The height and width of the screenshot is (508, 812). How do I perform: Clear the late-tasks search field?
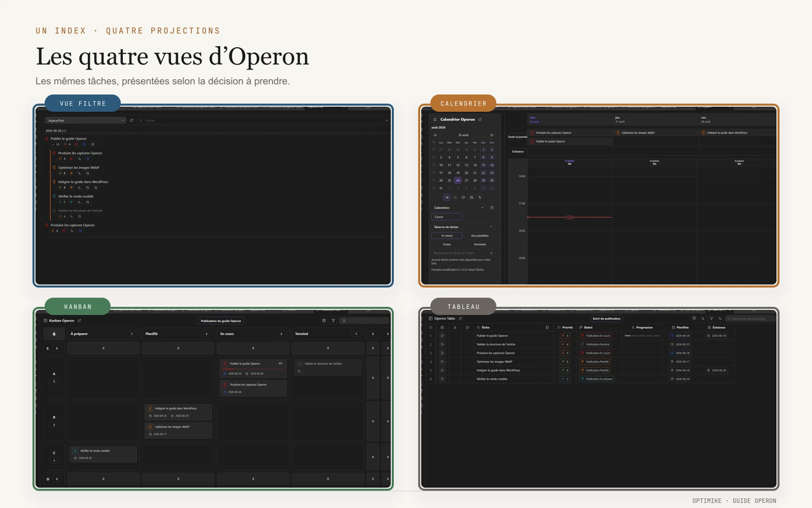point(491,253)
